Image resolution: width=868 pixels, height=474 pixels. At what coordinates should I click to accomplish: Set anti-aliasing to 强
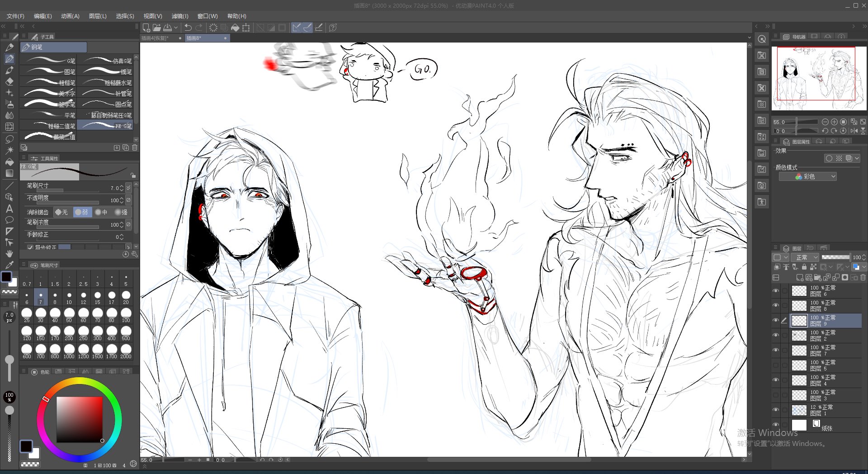click(x=122, y=212)
